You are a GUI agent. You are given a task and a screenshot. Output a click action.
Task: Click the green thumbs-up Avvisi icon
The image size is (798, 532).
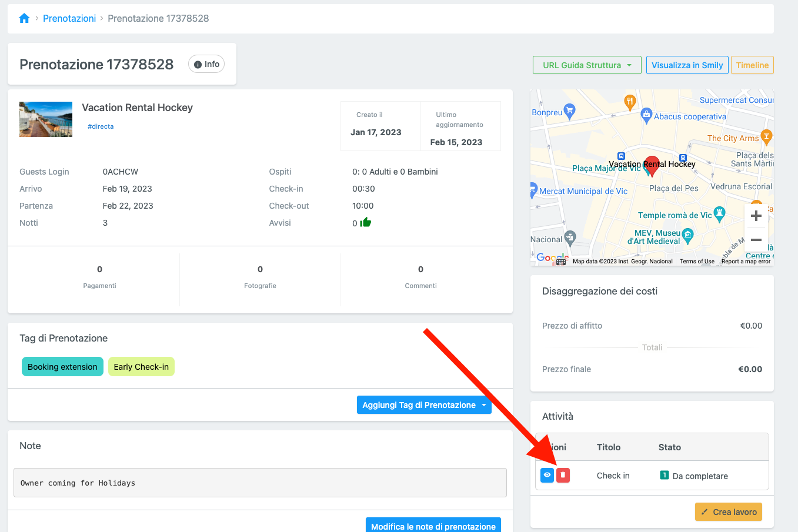(366, 222)
